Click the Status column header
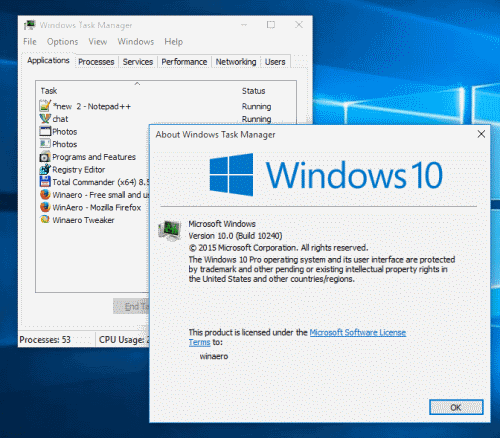The width and height of the screenshot is (500, 438). click(253, 91)
